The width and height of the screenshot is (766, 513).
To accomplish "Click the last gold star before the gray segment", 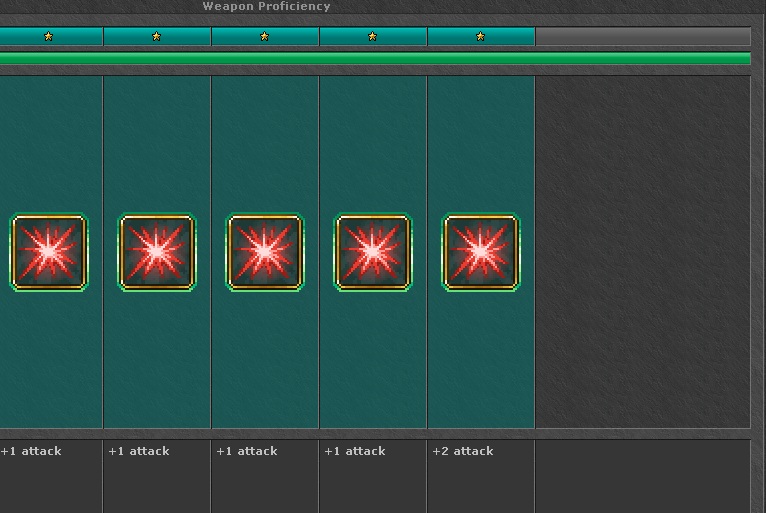I will pos(480,37).
